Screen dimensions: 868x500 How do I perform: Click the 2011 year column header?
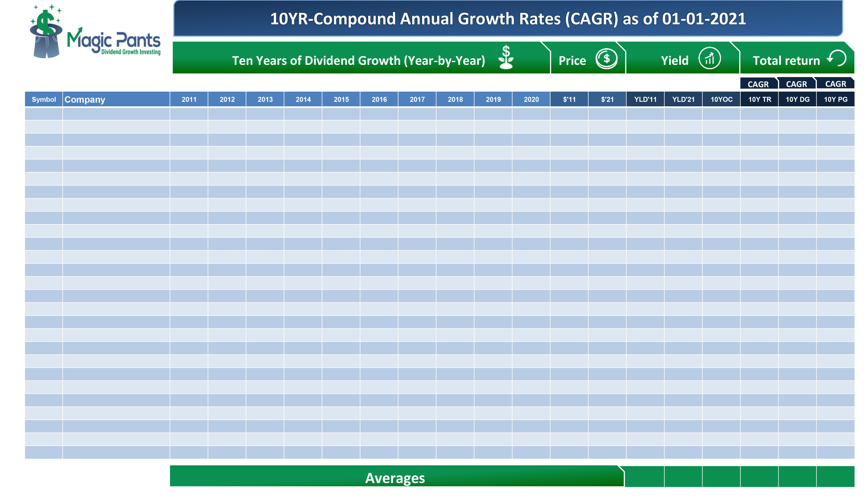pyautogui.click(x=189, y=99)
